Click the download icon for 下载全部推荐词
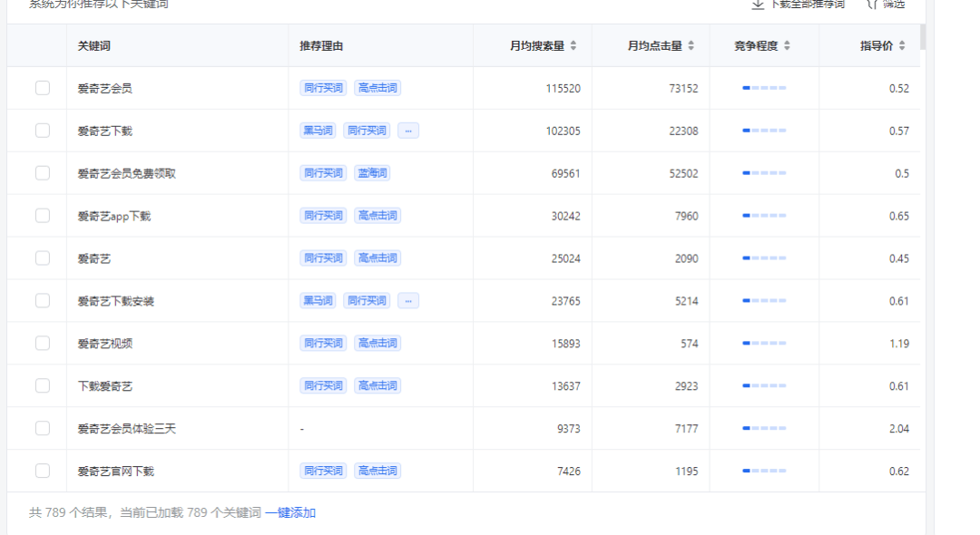This screenshot has width=980, height=535. [x=758, y=5]
